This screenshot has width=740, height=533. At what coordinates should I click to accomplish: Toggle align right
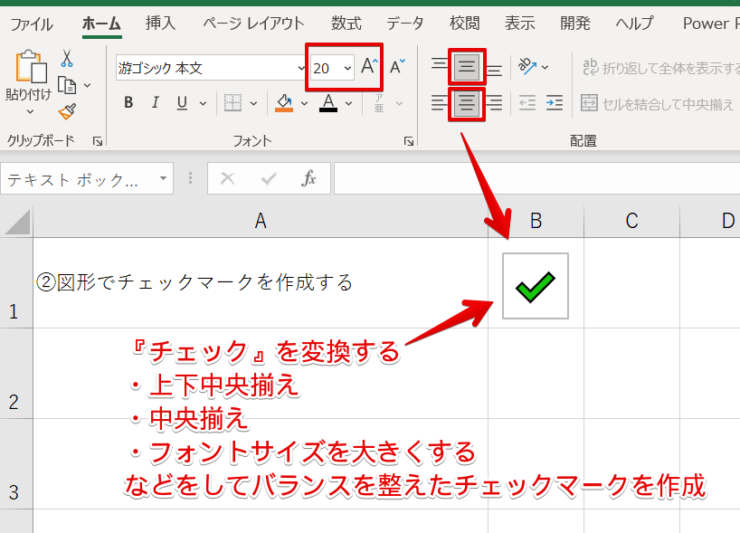click(x=494, y=103)
